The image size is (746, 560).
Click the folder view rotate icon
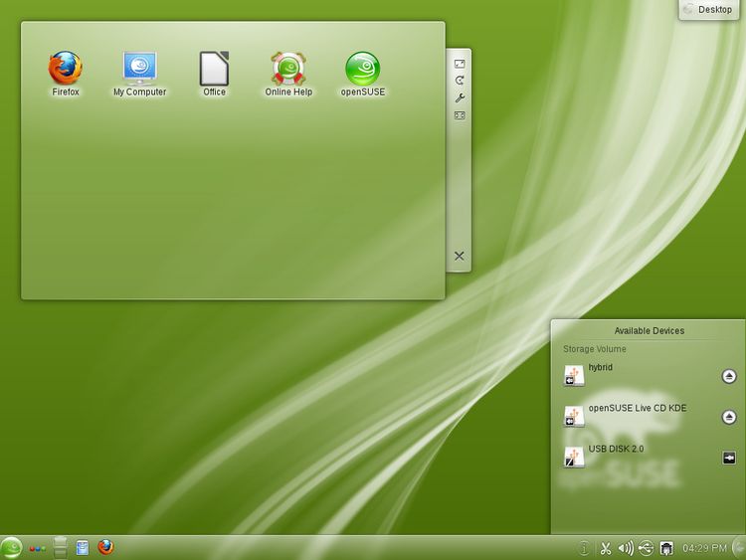coord(460,81)
